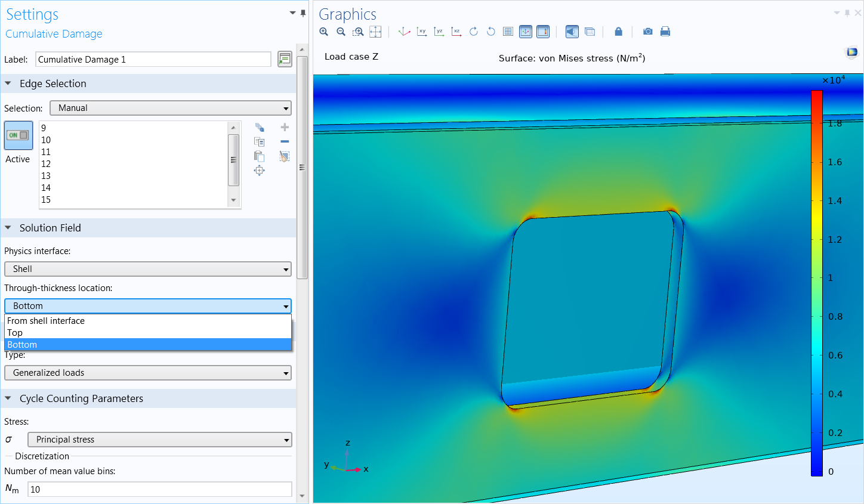Screen dimensions: 864x504
Task: Toggle the Active selection switch
Action: (18, 135)
